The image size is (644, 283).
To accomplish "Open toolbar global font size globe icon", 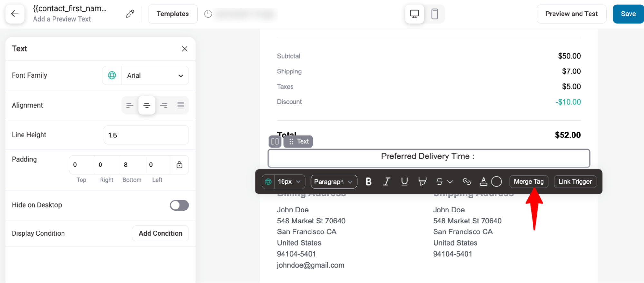I will 268,182.
